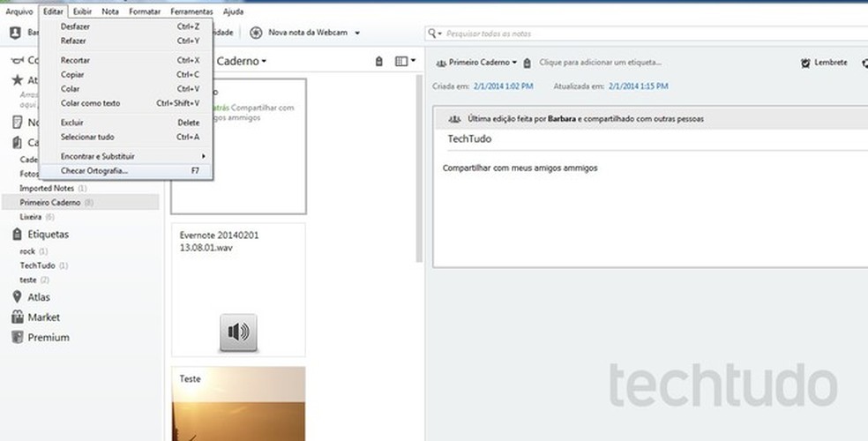Click the created date 2/1/2014 1:02 PM

click(x=503, y=86)
